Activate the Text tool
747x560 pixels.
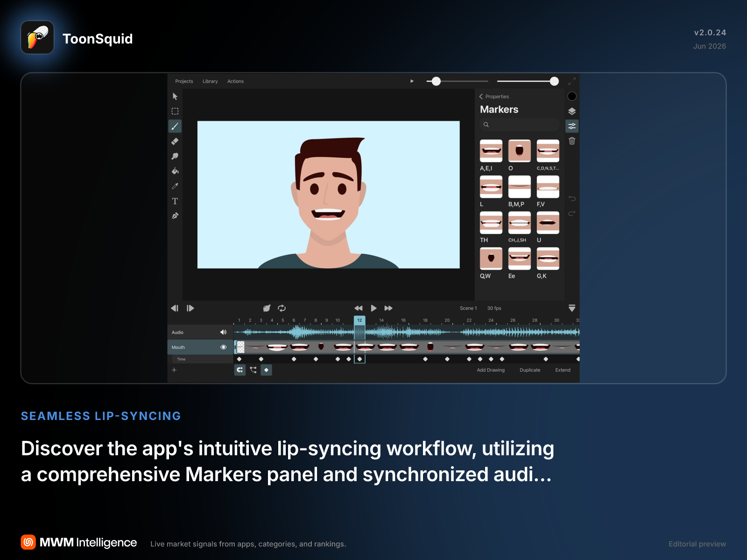coord(175,201)
